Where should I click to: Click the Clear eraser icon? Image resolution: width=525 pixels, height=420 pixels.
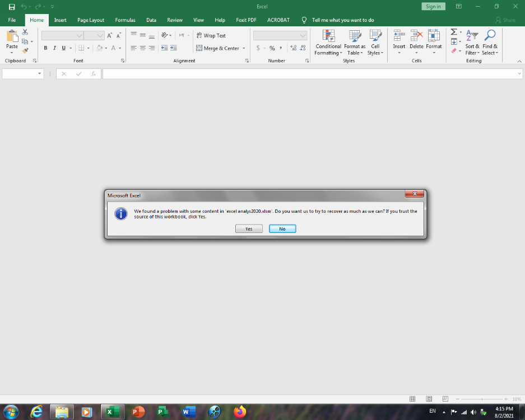pyautogui.click(x=454, y=51)
